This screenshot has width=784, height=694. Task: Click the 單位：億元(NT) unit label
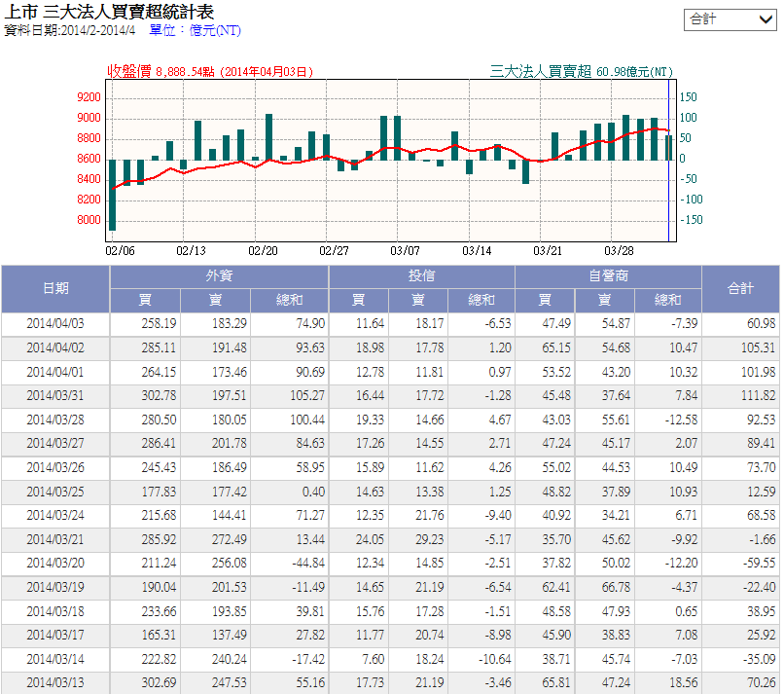tap(195, 30)
